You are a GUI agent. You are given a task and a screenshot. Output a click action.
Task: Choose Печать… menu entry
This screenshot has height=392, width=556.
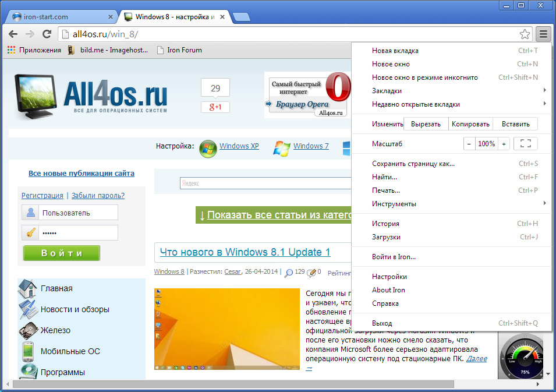click(x=451, y=190)
